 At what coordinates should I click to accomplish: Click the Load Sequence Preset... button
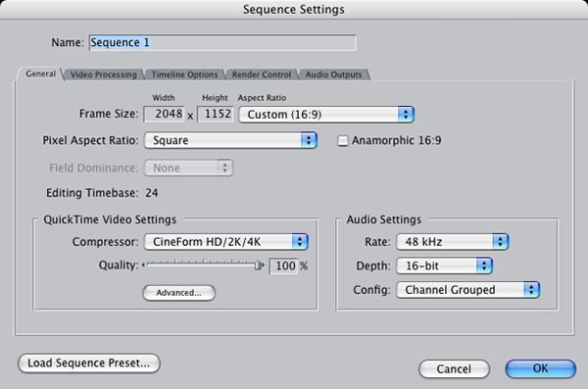coord(89,364)
